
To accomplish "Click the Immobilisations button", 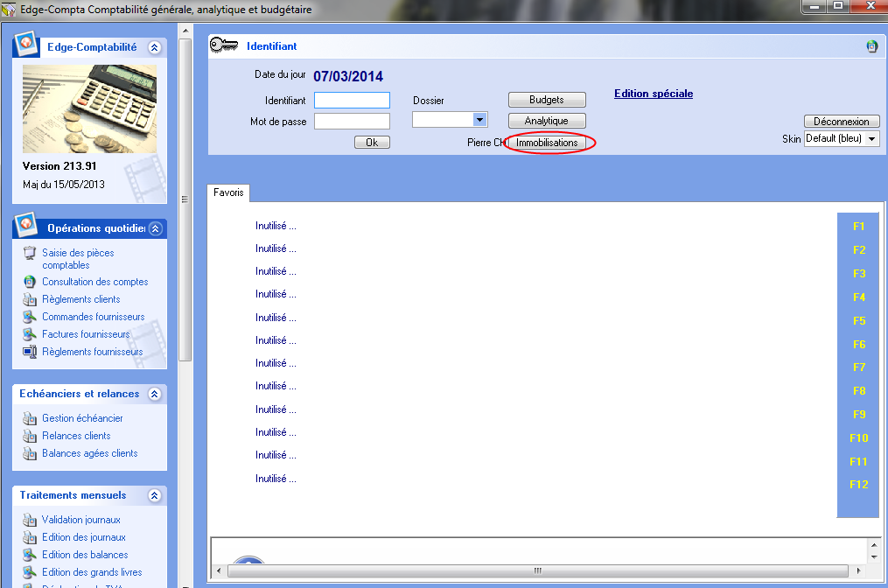I will click(547, 143).
